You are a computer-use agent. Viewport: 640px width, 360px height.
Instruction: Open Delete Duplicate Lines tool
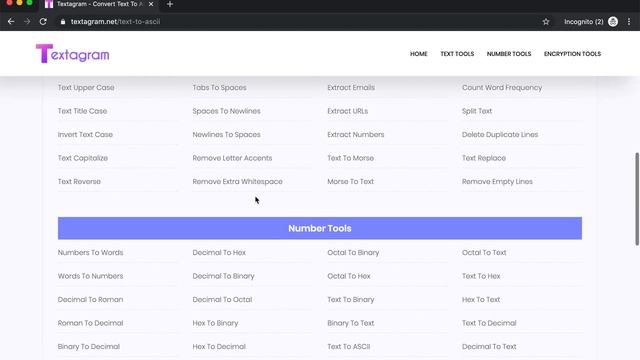[500, 135]
